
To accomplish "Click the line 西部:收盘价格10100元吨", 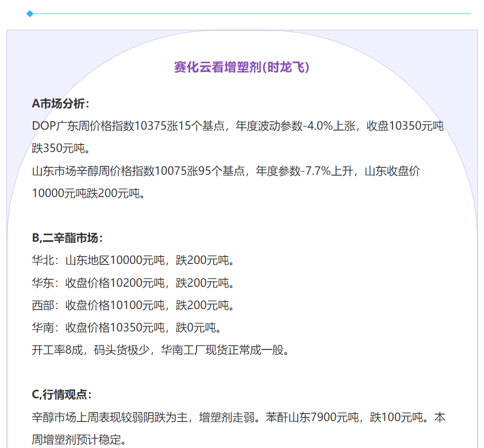I will [133, 305].
